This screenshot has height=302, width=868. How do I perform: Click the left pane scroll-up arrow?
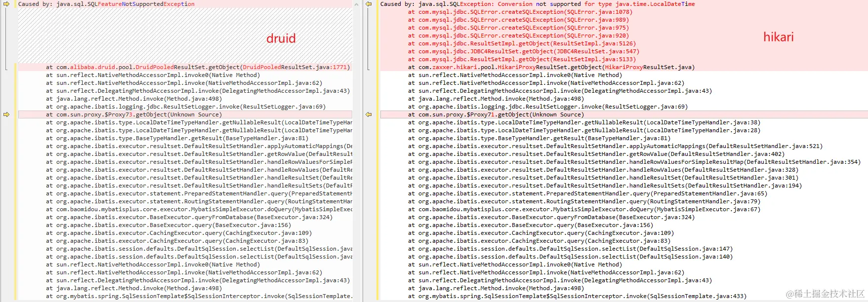click(x=357, y=4)
